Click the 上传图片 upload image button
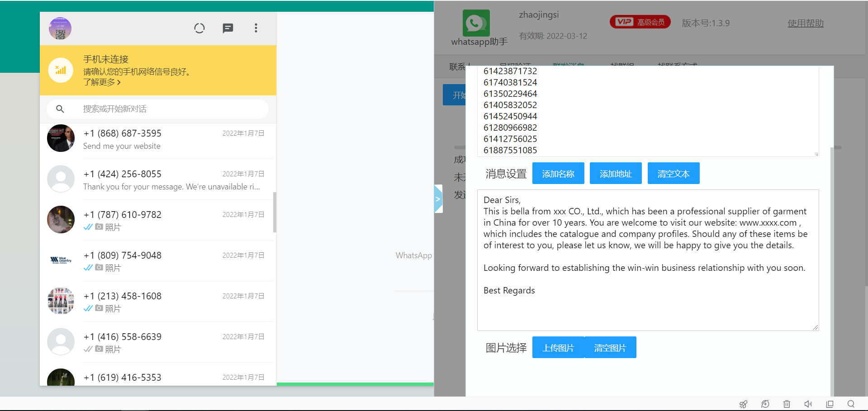Viewport: 868px width, 411px height. (x=558, y=348)
